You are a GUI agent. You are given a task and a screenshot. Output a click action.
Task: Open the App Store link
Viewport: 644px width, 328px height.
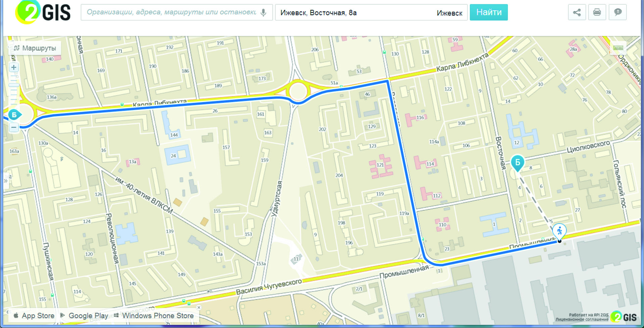[x=34, y=316]
